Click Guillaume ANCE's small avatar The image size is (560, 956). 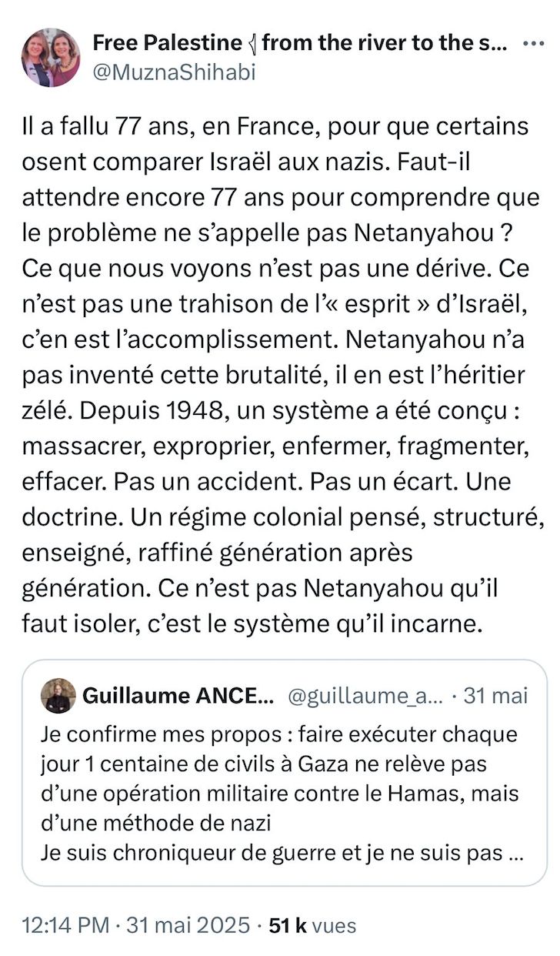pos(58,696)
